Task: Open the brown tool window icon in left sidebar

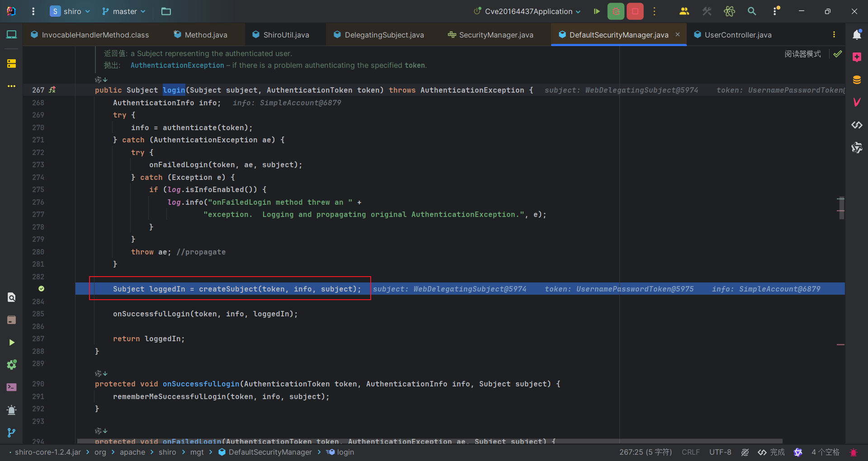Action: 11,320
